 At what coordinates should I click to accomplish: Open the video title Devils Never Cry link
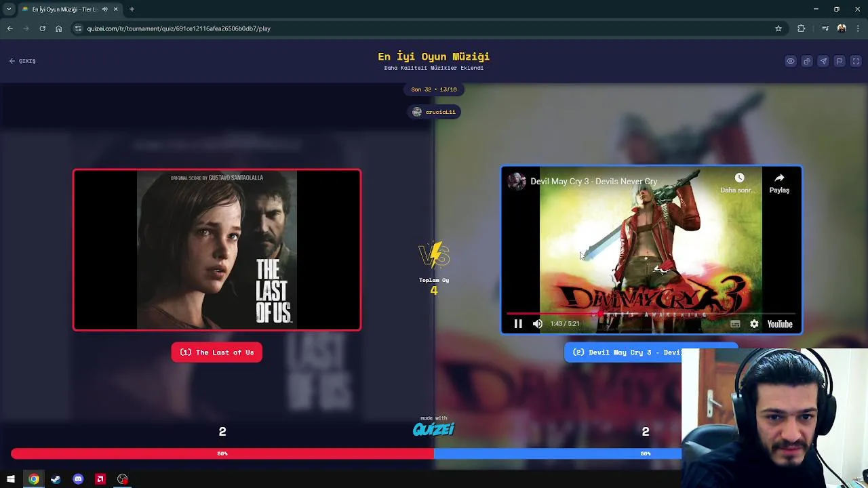593,182
